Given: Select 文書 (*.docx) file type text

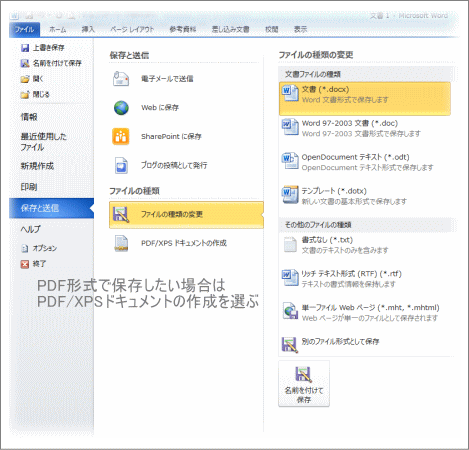Looking at the screenshot, I should coord(325,89).
